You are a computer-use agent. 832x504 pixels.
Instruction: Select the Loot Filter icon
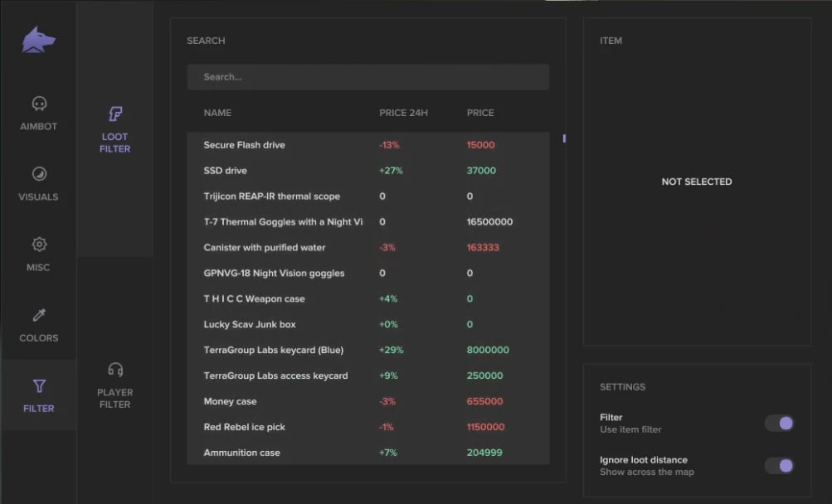(x=115, y=114)
